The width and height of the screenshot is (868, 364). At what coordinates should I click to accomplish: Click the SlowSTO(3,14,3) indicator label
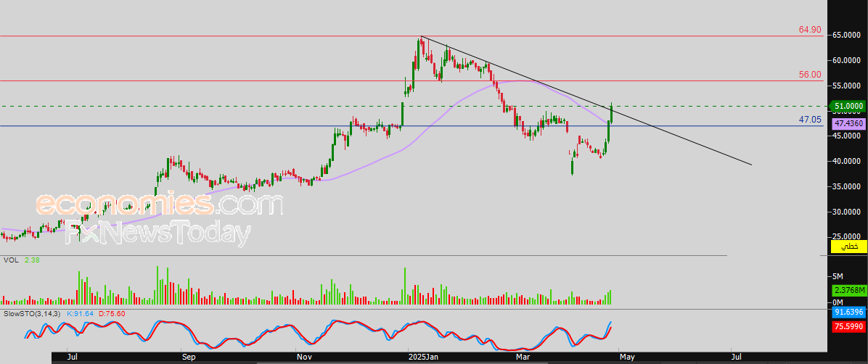pyautogui.click(x=33, y=314)
